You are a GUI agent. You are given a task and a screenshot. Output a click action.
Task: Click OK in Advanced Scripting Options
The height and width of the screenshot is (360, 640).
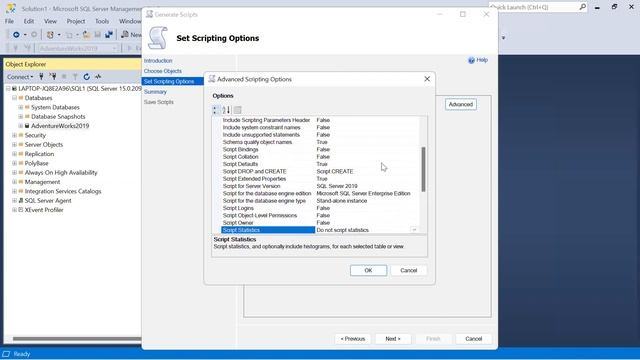coord(368,270)
